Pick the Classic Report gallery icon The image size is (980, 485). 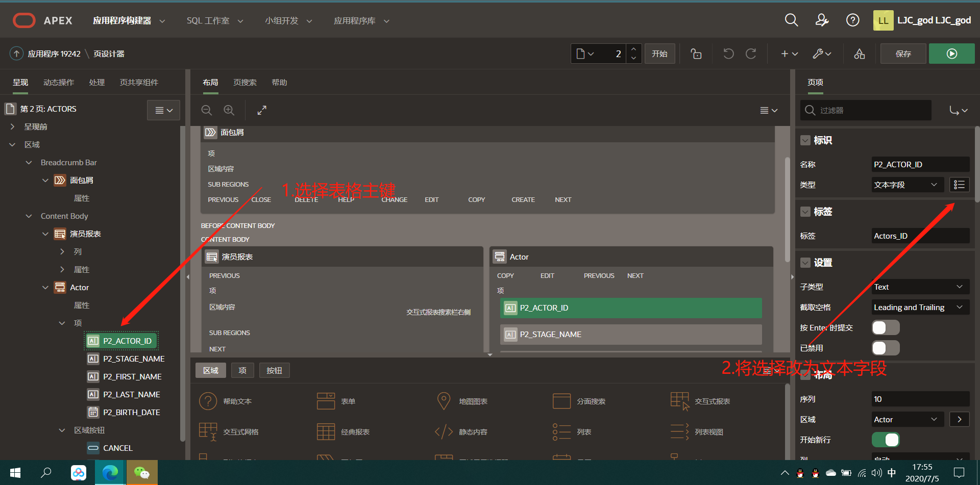click(x=326, y=432)
